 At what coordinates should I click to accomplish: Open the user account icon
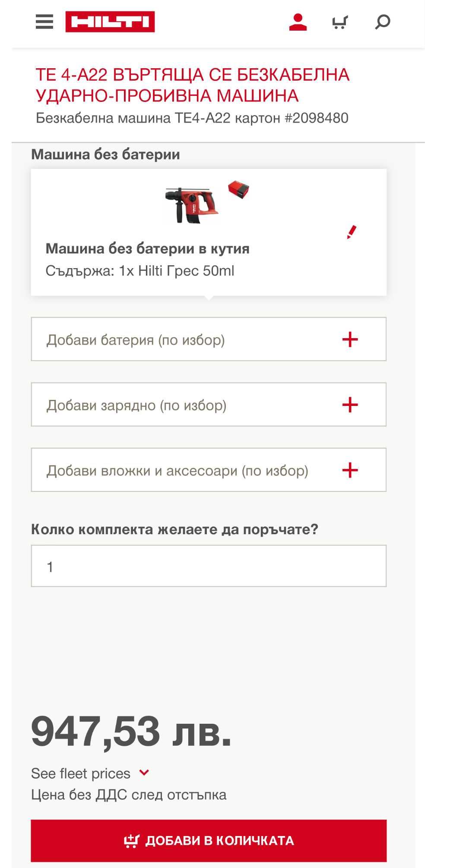coord(298,22)
